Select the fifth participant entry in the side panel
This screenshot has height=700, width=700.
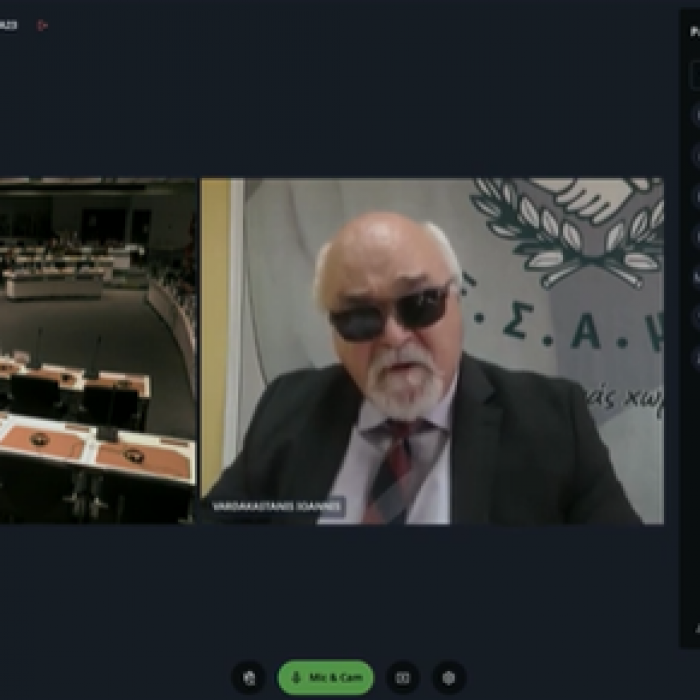[696, 277]
